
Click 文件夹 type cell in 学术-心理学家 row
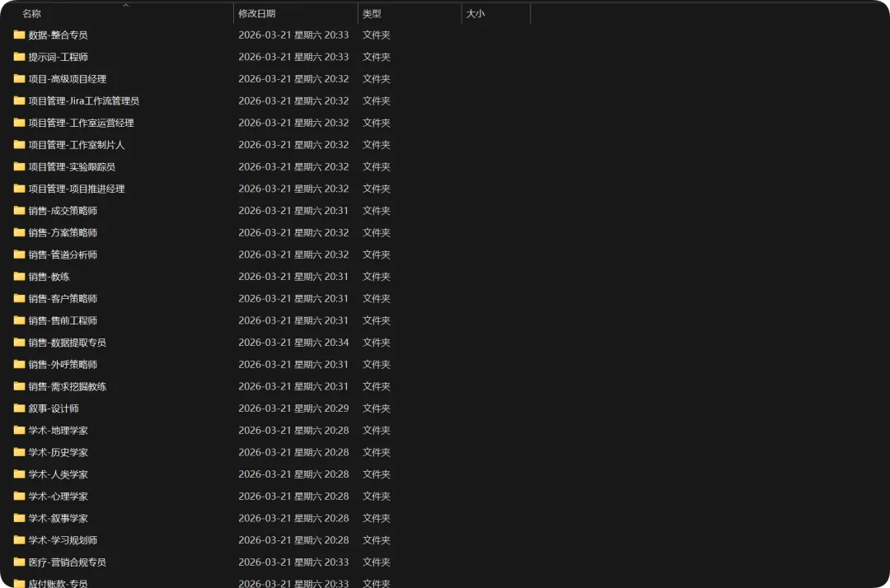377,496
